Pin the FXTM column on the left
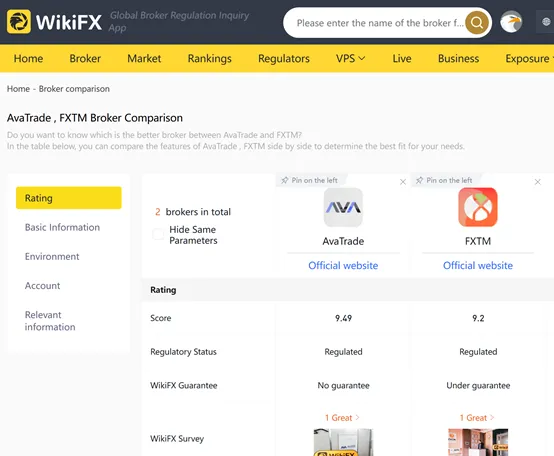This screenshot has height=456, width=554. click(x=444, y=180)
